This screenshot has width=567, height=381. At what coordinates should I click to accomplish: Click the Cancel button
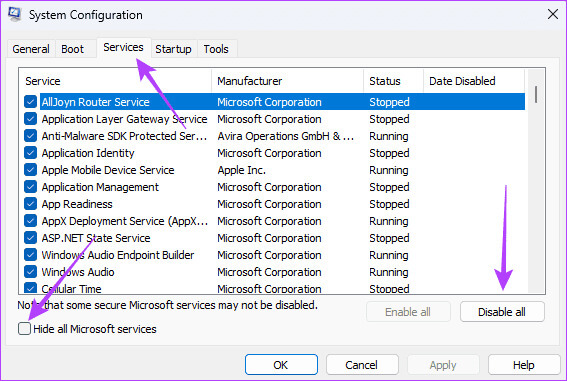tap(362, 365)
